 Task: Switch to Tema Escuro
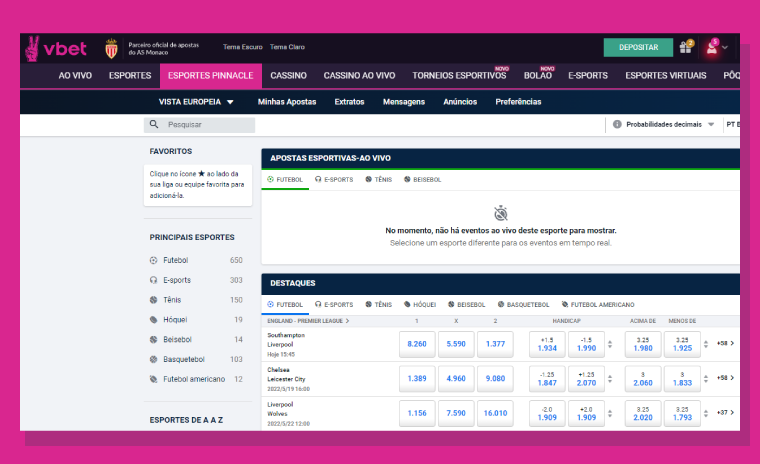[242, 47]
